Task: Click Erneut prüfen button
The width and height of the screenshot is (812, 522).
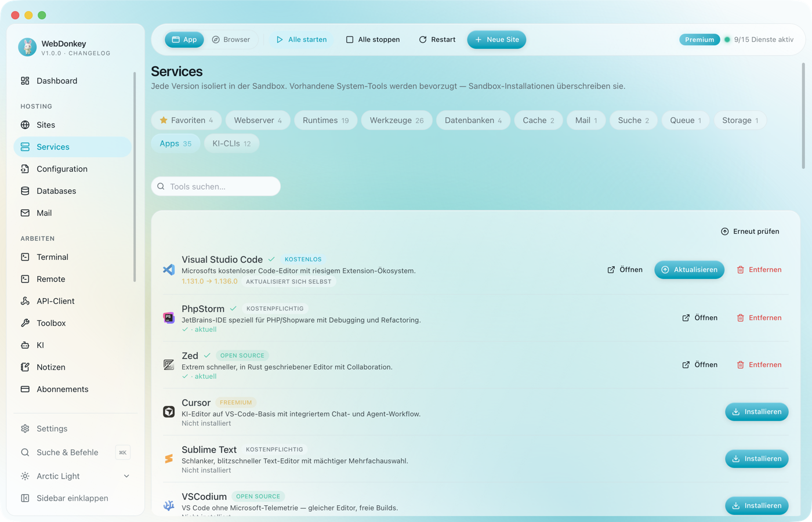Action: pyautogui.click(x=750, y=231)
